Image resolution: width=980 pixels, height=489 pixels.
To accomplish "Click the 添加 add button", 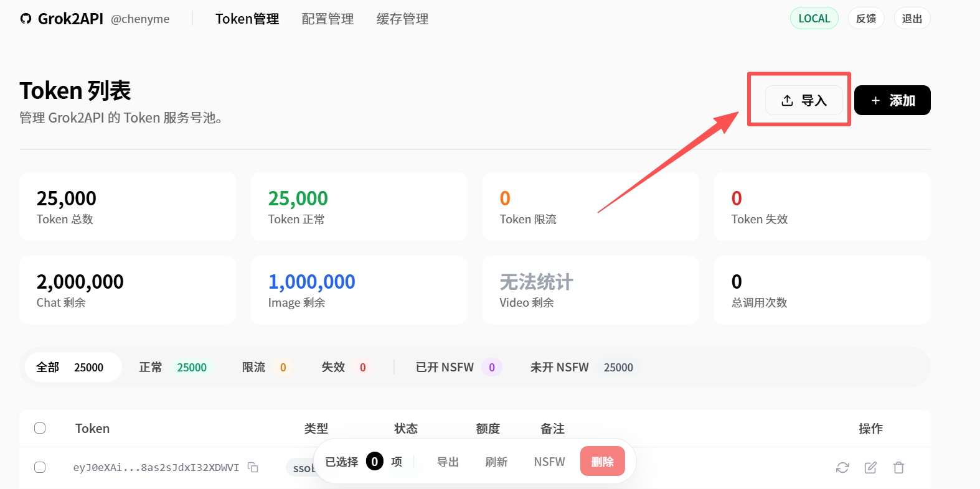I will pyautogui.click(x=892, y=100).
